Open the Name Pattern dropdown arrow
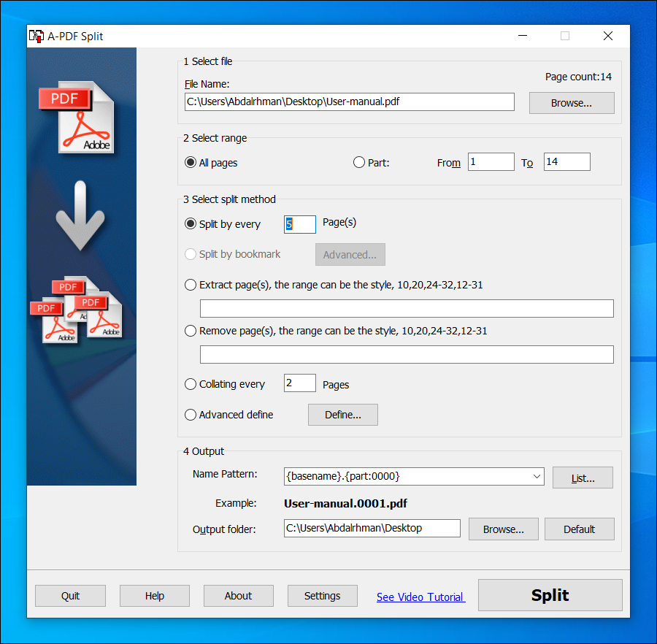This screenshot has width=657, height=644. click(x=537, y=476)
